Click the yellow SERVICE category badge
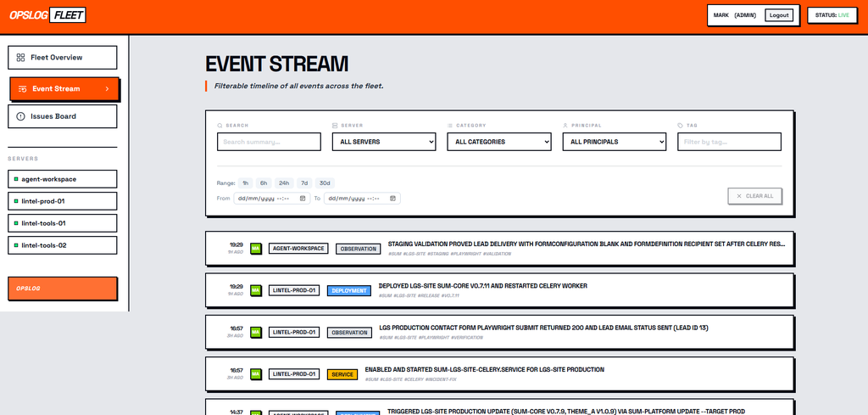This screenshot has width=868, height=415. (x=342, y=374)
